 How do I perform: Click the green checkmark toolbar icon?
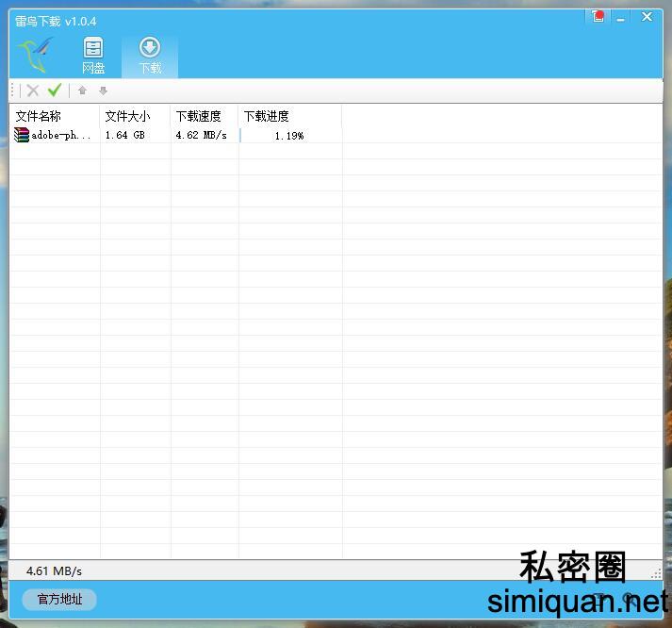[55, 91]
